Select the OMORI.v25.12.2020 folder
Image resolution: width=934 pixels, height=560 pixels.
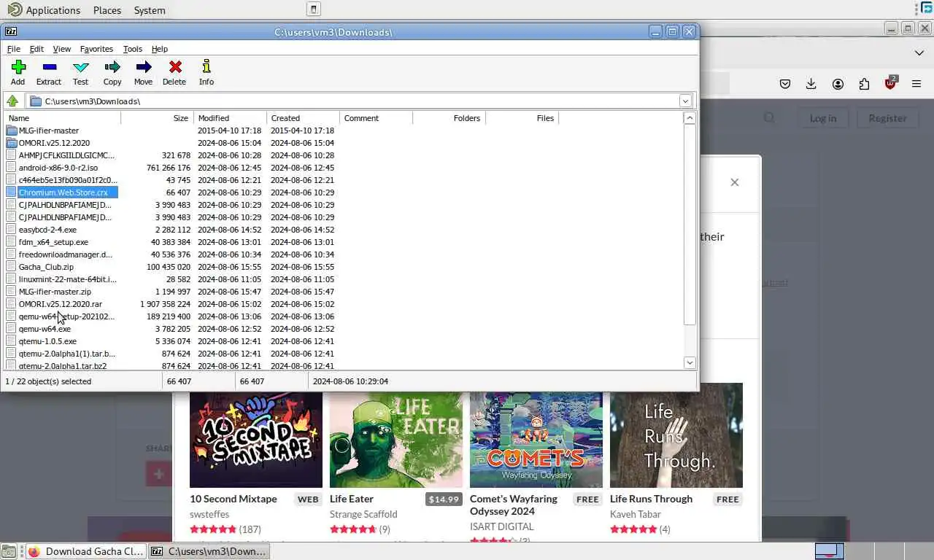coord(54,143)
